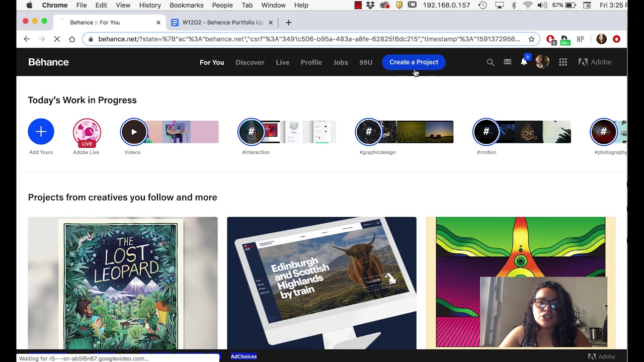Open the messages envelope icon

tap(508, 62)
